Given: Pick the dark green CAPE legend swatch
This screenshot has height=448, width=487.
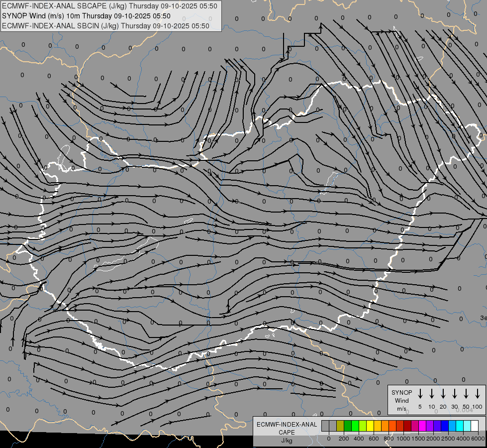Looking at the screenshot, I should coord(348,426).
